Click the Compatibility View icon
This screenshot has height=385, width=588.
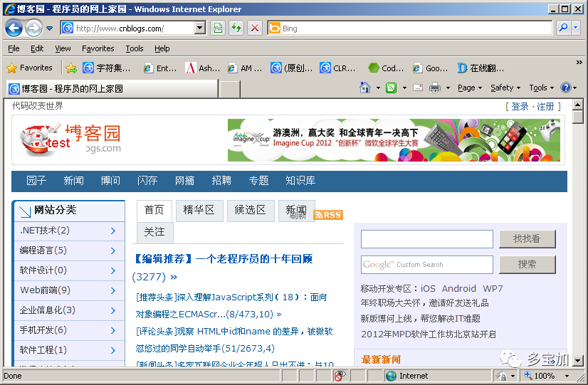(218, 28)
